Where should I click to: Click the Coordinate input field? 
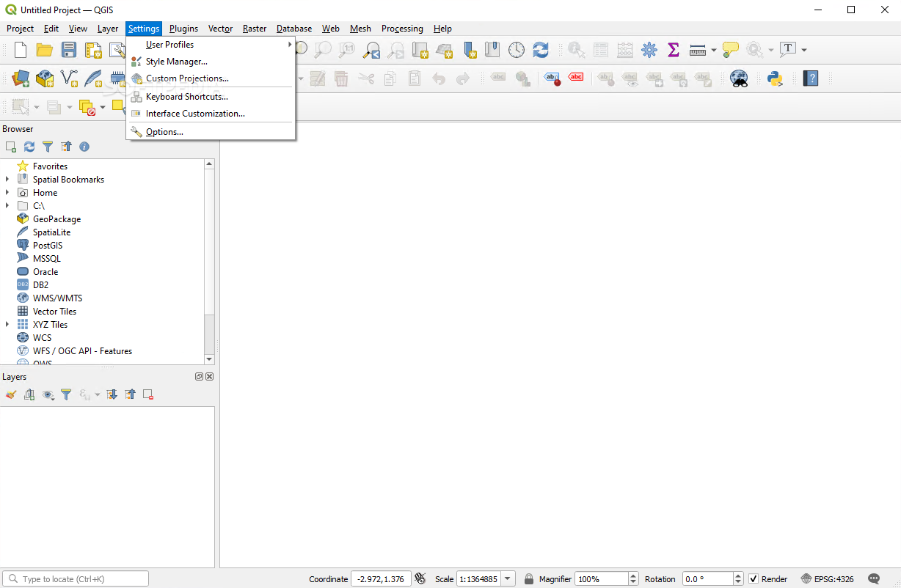[380, 579]
